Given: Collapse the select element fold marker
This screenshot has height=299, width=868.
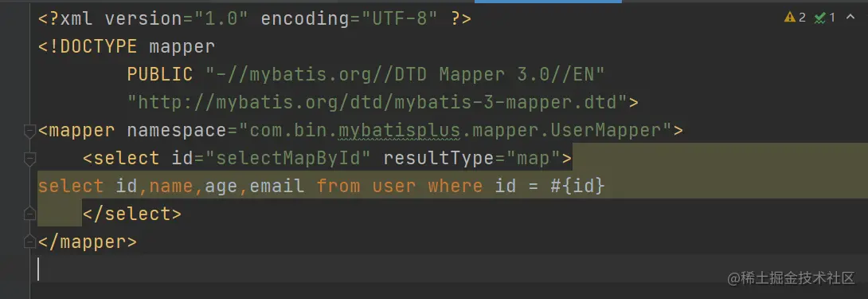Looking at the screenshot, I should pos(30,159).
